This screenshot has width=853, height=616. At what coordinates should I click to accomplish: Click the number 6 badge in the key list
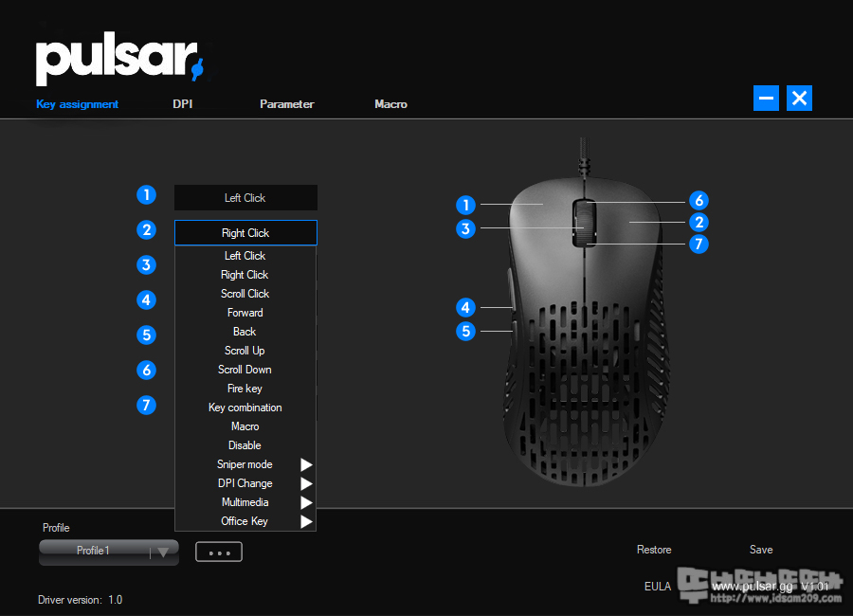pos(146,370)
